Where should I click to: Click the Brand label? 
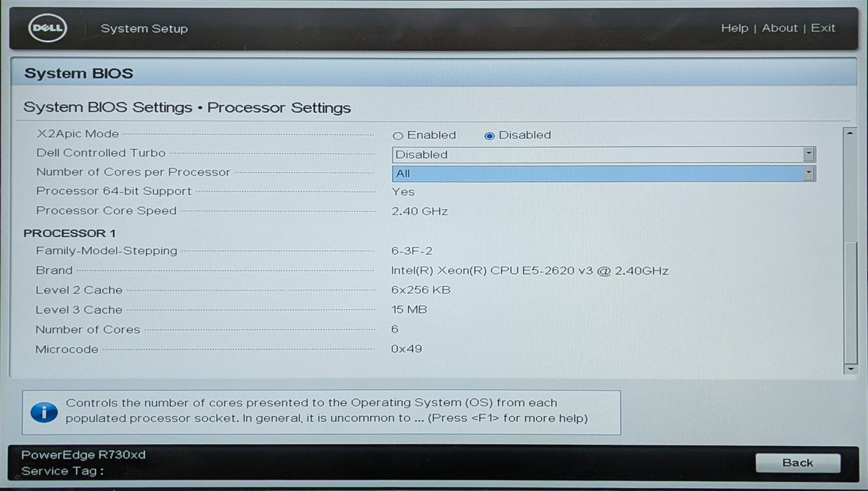pyautogui.click(x=54, y=270)
